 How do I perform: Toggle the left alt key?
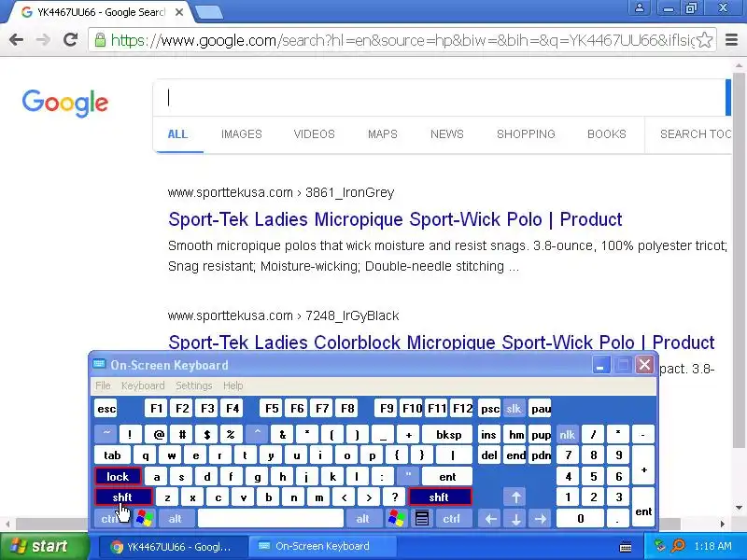pos(176,518)
